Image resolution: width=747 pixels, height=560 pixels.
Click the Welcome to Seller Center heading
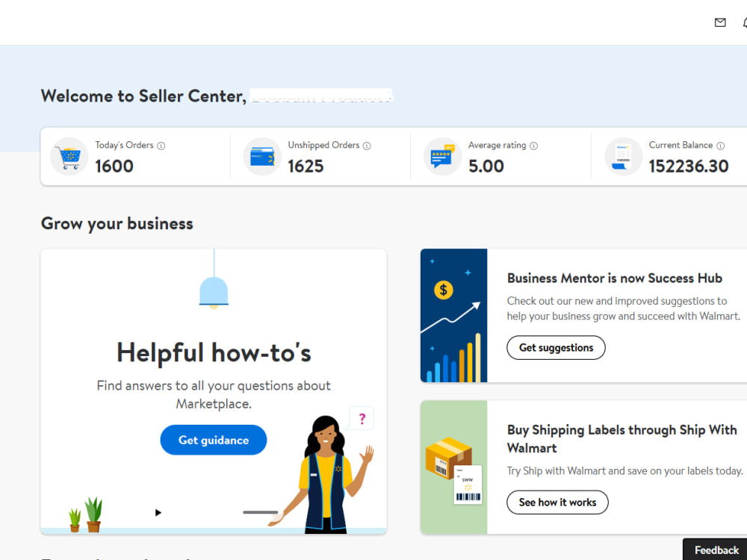(143, 96)
